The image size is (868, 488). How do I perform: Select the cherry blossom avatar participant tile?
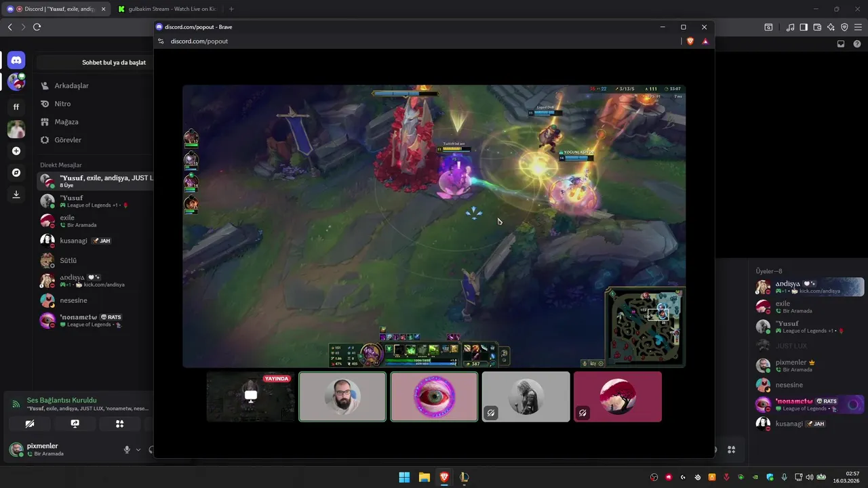click(x=618, y=396)
